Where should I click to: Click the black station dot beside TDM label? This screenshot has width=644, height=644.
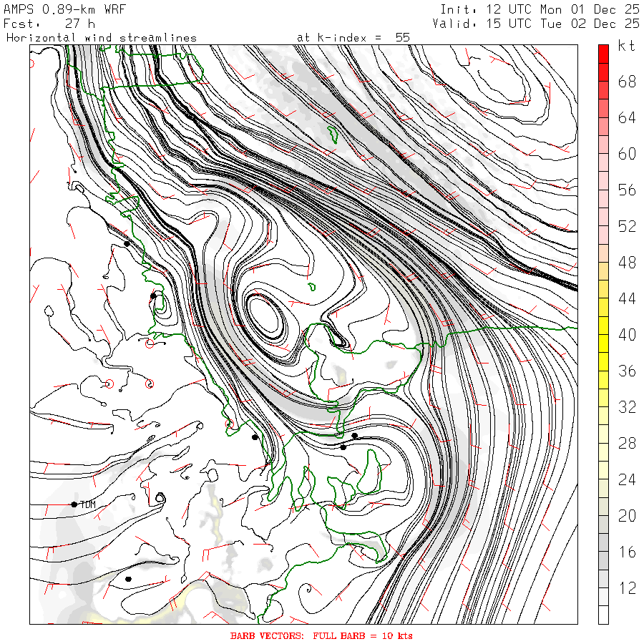(74, 504)
